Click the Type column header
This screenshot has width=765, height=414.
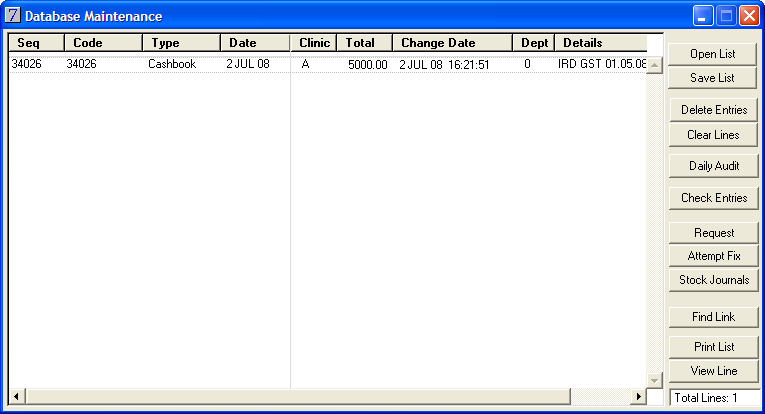pos(181,43)
